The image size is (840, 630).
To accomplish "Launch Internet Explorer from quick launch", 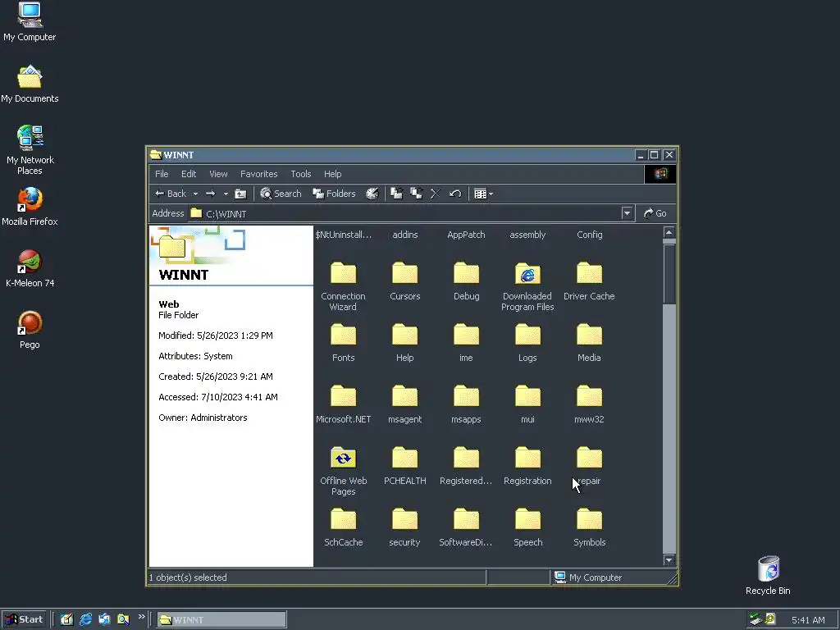I will pos(85,620).
